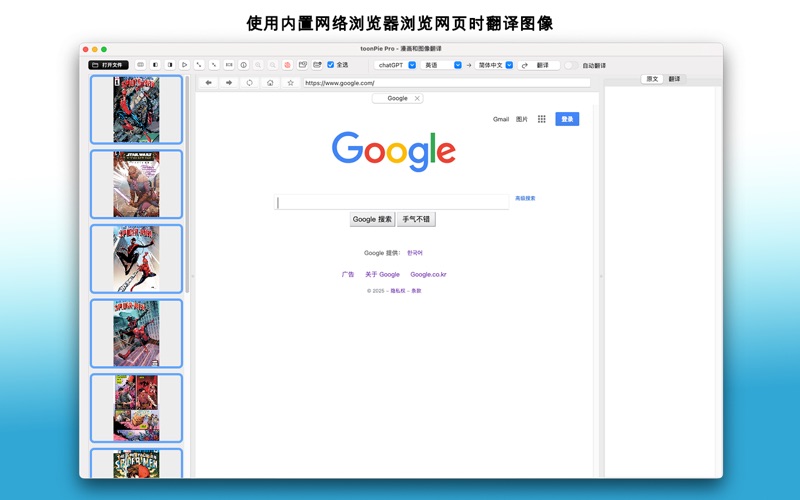The width and height of the screenshot is (800, 500).
Task: Click the fit-width icon before the info icon
Action: (x=229, y=65)
